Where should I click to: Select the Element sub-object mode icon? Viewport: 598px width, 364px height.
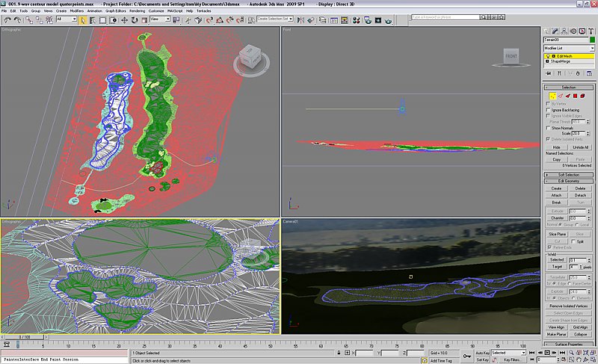[583, 96]
